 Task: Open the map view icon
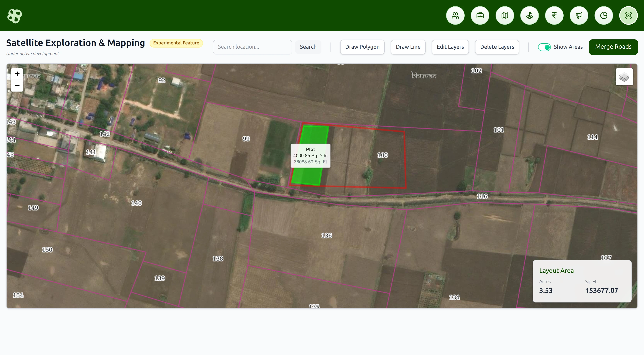point(504,15)
